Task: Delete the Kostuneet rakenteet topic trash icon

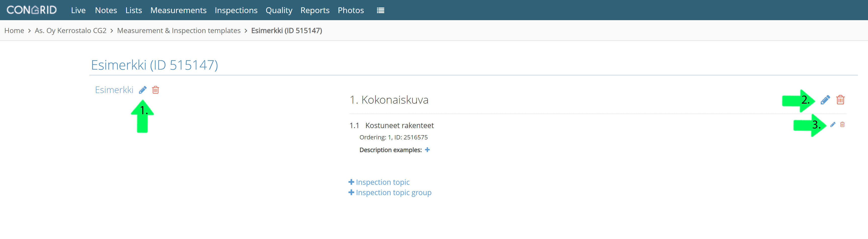Action: (x=842, y=125)
